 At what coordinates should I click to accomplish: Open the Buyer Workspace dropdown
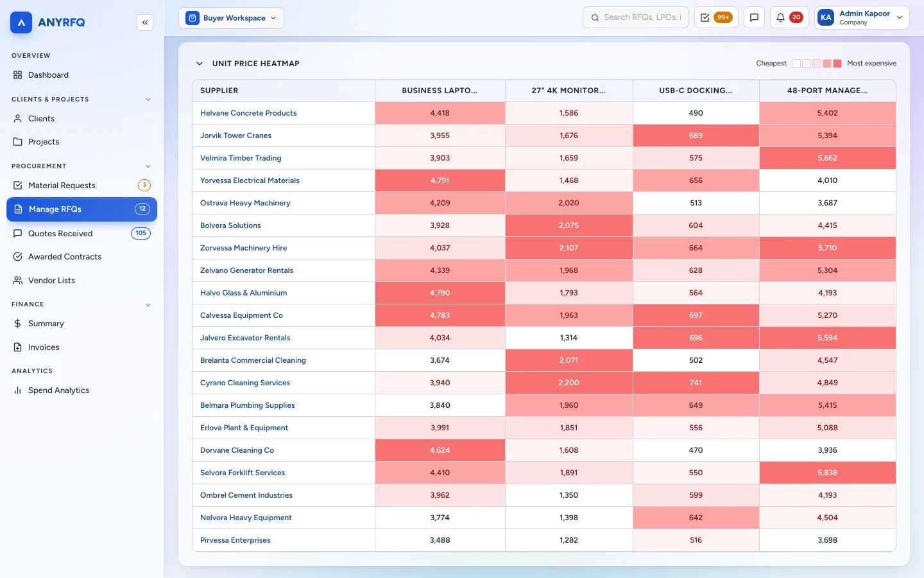[231, 18]
